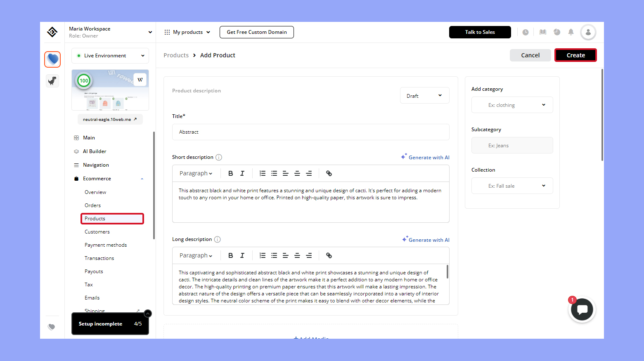Click into the Title input field

(310, 132)
